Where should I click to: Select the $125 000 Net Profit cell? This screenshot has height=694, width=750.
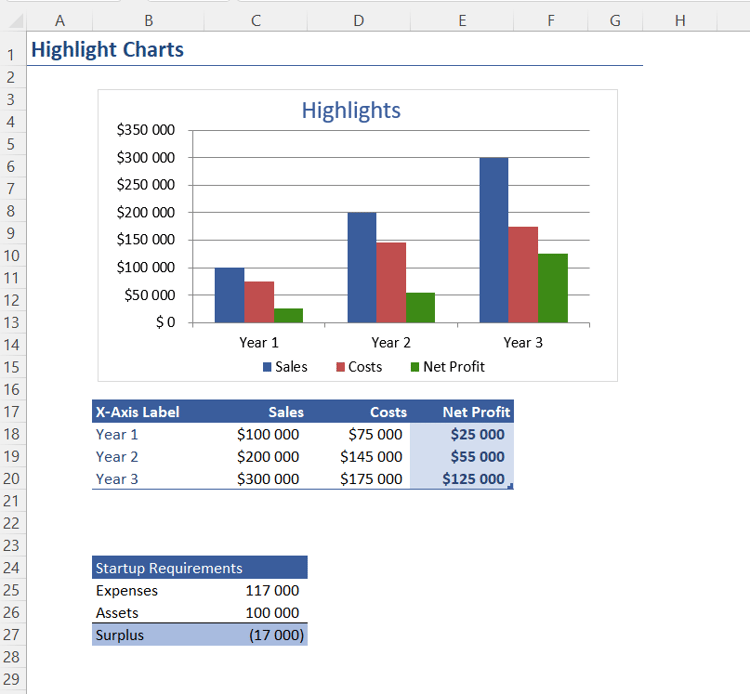(x=462, y=479)
